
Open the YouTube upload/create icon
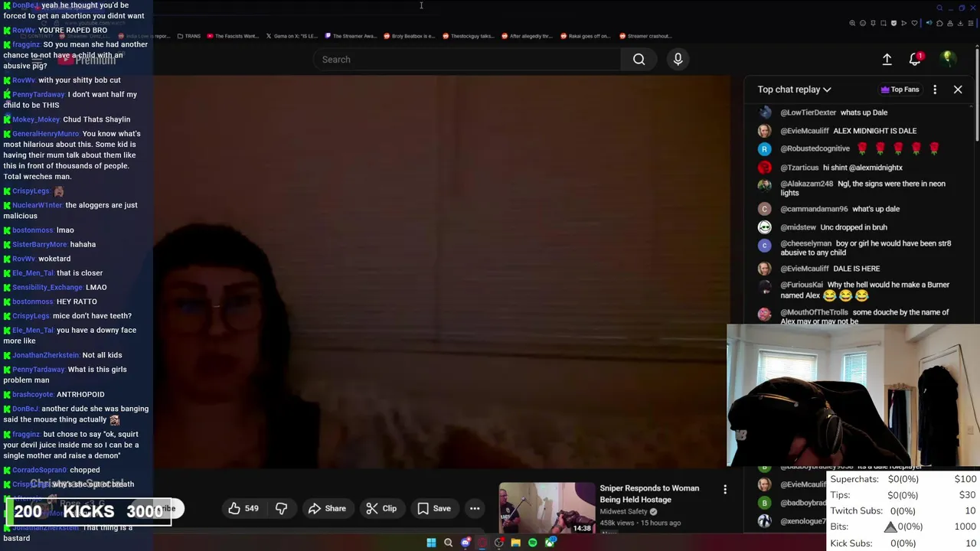(887, 59)
